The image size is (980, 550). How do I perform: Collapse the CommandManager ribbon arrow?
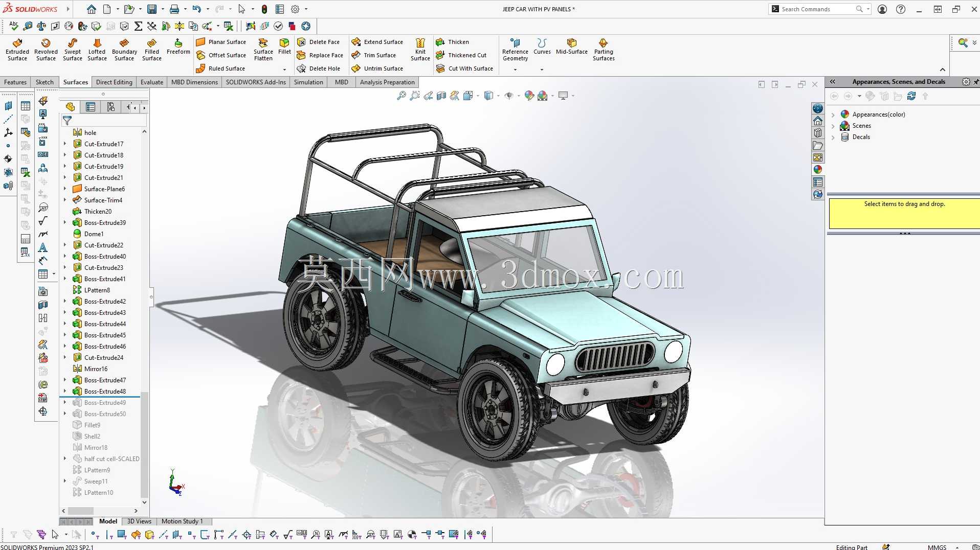pyautogui.click(x=943, y=70)
